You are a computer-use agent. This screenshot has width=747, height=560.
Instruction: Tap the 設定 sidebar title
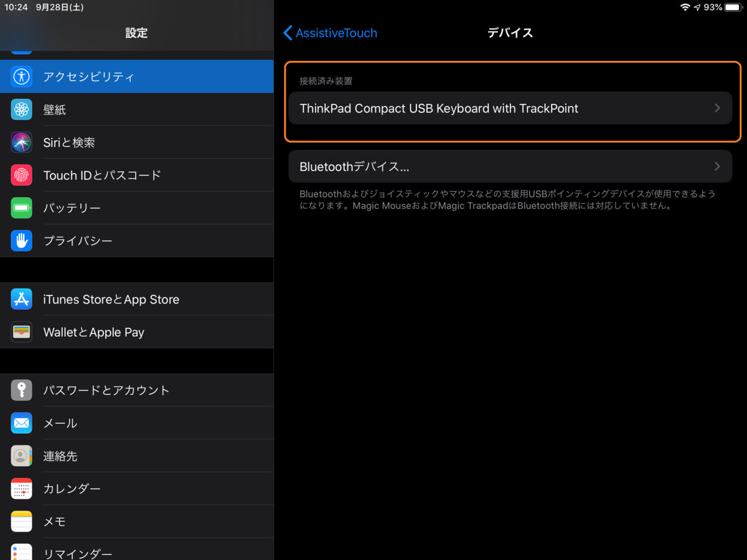[x=136, y=33]
